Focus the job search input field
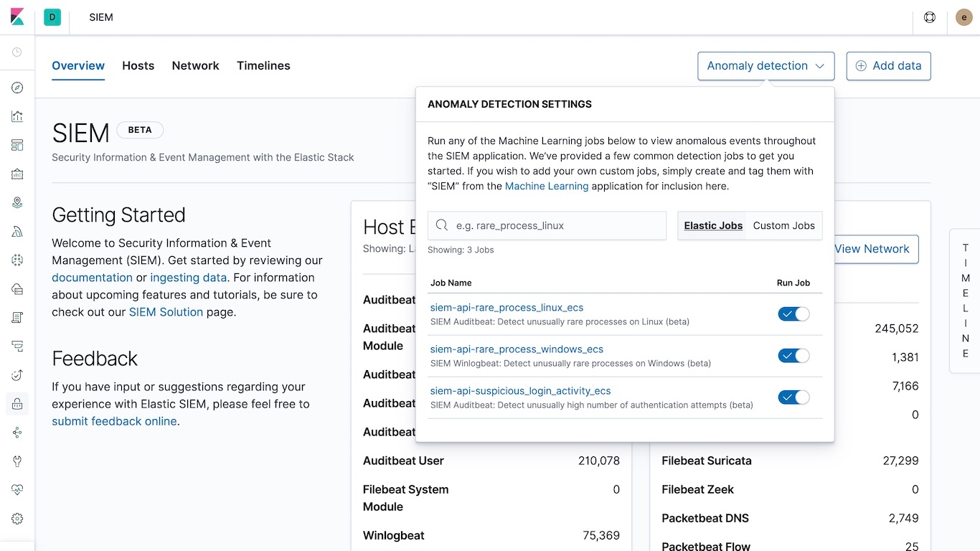Screen dimensions: 980x551 point(547,225)
